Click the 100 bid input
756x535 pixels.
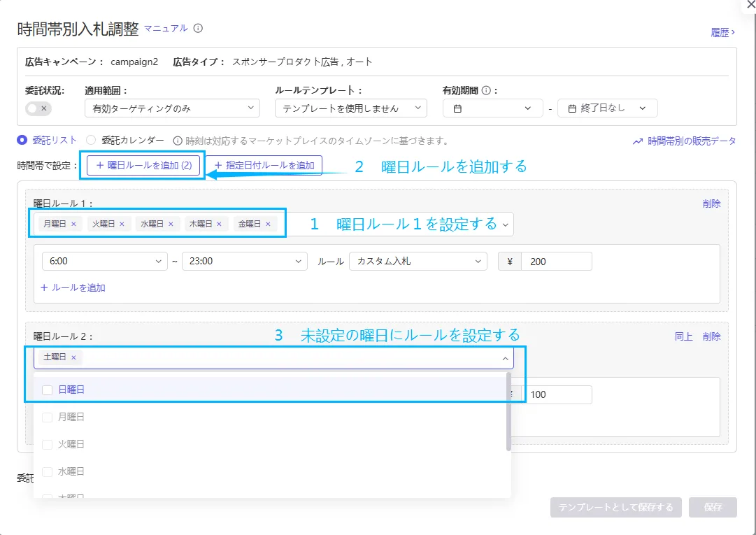[557, 394]
